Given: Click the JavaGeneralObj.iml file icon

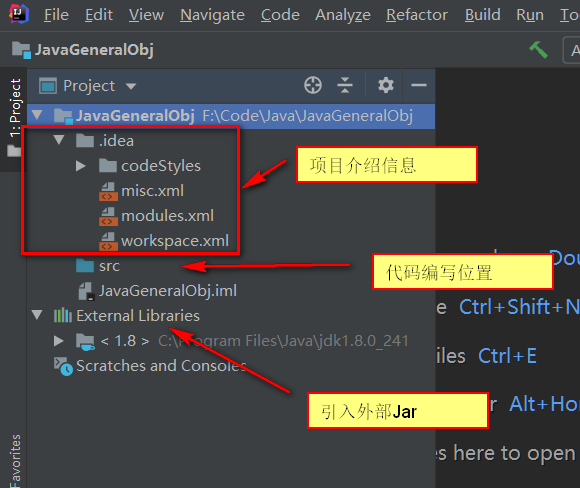Looking at the screenshot, I should [87, 291].
